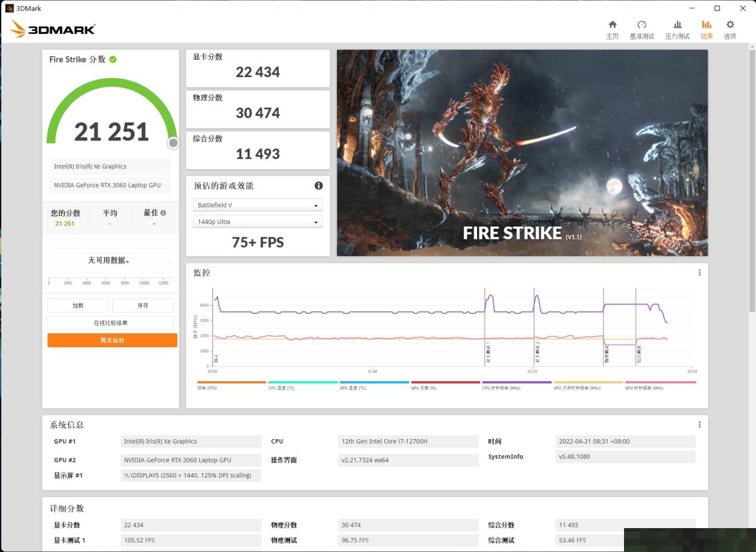Toggle the GPU 温度 (°C) legend series
The height and width of the screenshot is (552, 756).
[x=374, y=385]
